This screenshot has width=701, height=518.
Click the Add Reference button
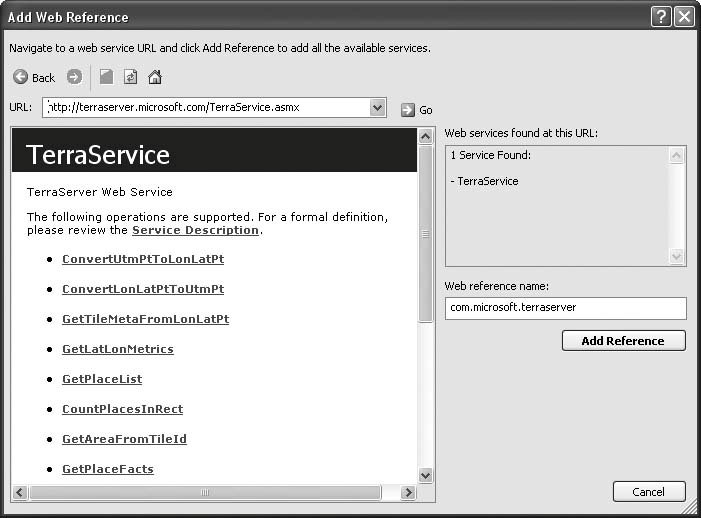tap(623, 341)
